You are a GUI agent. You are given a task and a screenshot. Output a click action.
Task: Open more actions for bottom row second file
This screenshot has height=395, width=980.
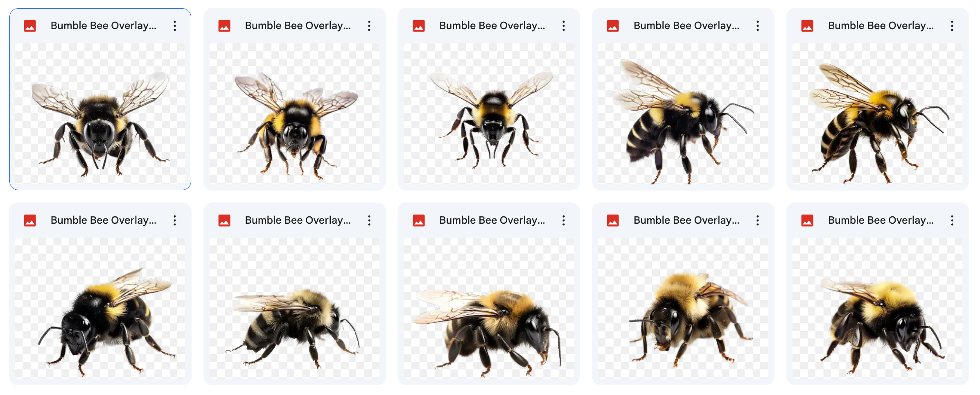pyautogui.click(x=369, y=220)
